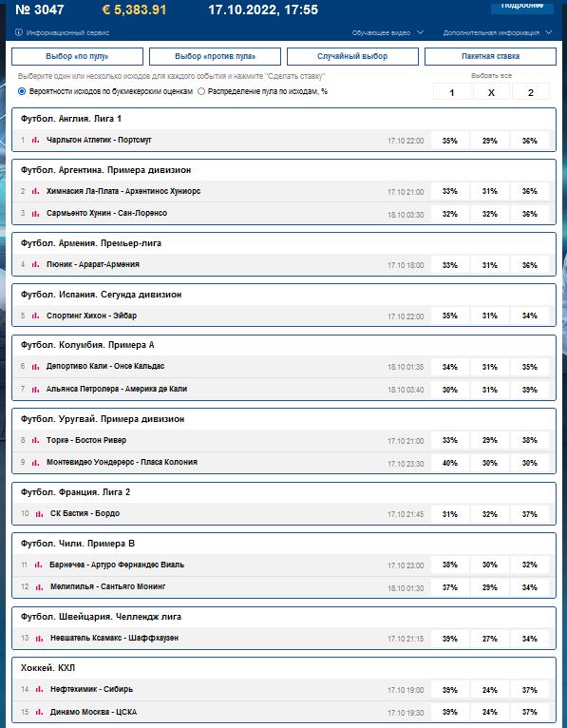Open statistics icon for Невшатель Ксамакс - Шаффхаузен

point(40,638)
